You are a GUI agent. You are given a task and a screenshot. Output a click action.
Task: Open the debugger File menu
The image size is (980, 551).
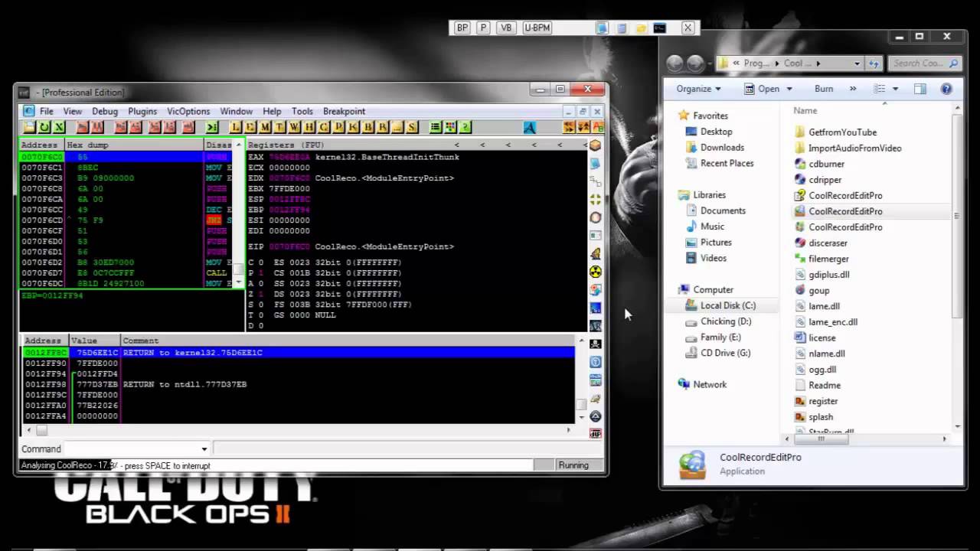tap(47, 111)
